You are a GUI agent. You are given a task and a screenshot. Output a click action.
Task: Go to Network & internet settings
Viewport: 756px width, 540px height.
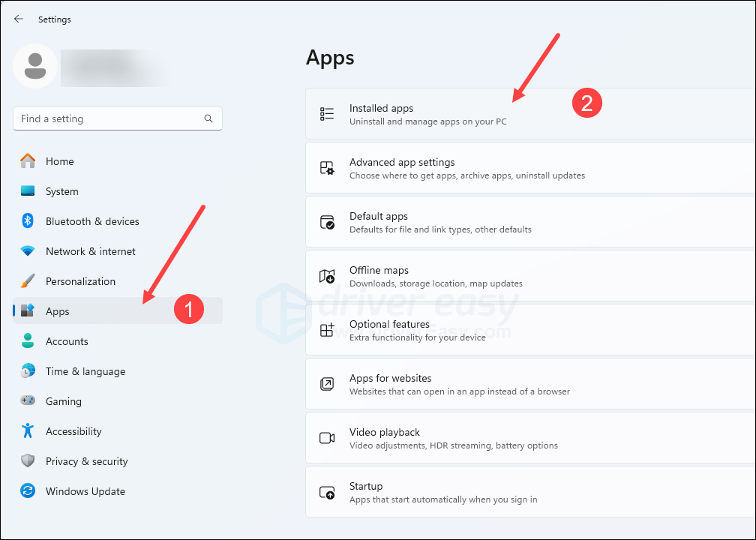pyautogui.click(x=90, y=251)
